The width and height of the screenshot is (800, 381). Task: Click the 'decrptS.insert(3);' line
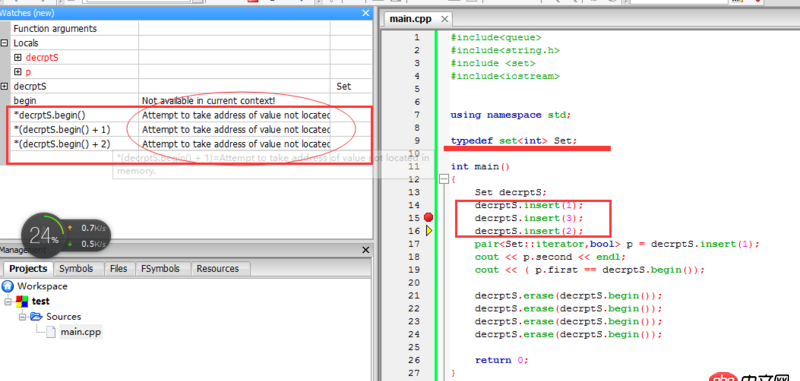coord(529,218)
